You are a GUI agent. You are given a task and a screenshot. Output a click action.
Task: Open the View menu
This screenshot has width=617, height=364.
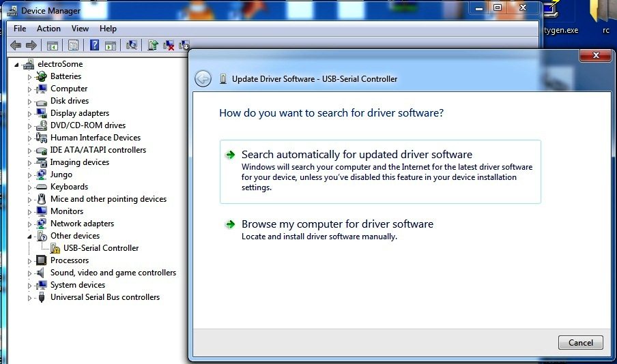click(80, 29)
